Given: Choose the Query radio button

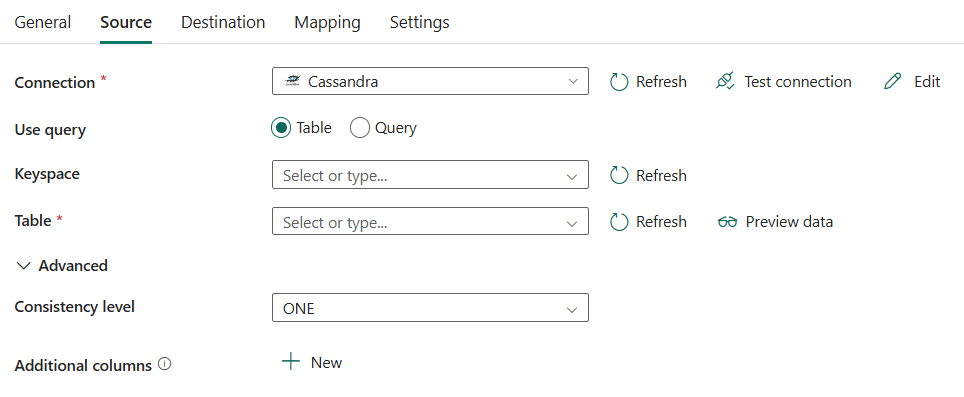Looking at the screenshot, I should pyautogui.click(x=360, y=128).
